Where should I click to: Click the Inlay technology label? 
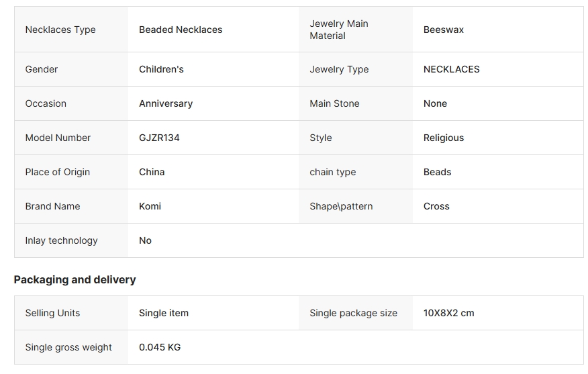61,240
